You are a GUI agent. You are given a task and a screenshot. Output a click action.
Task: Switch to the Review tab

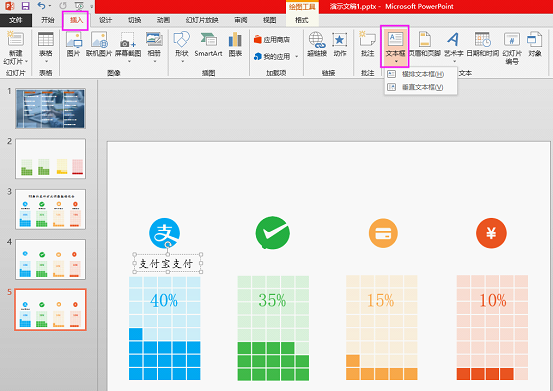[x=241, y=20]
